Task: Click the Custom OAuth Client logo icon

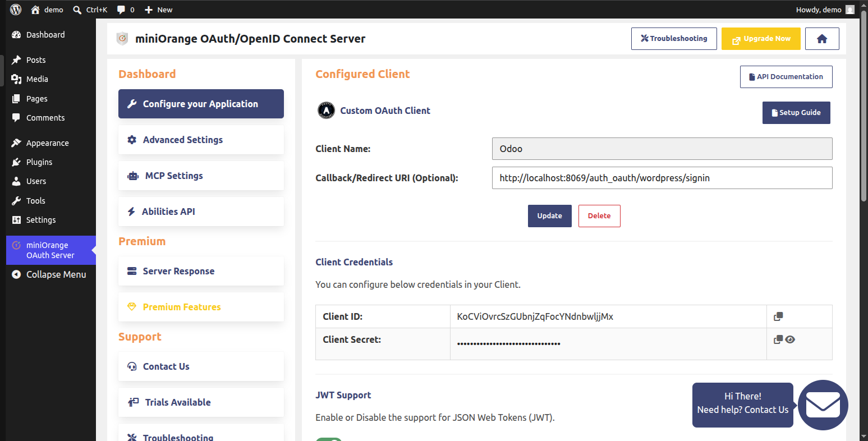Action: coord(326,111)
